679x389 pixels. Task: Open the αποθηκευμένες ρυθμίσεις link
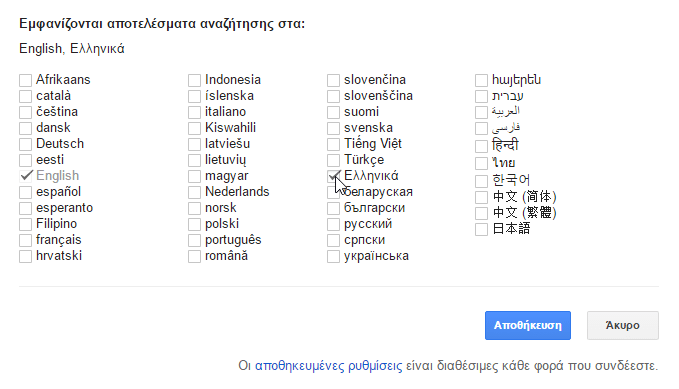(x=329, y=366)
